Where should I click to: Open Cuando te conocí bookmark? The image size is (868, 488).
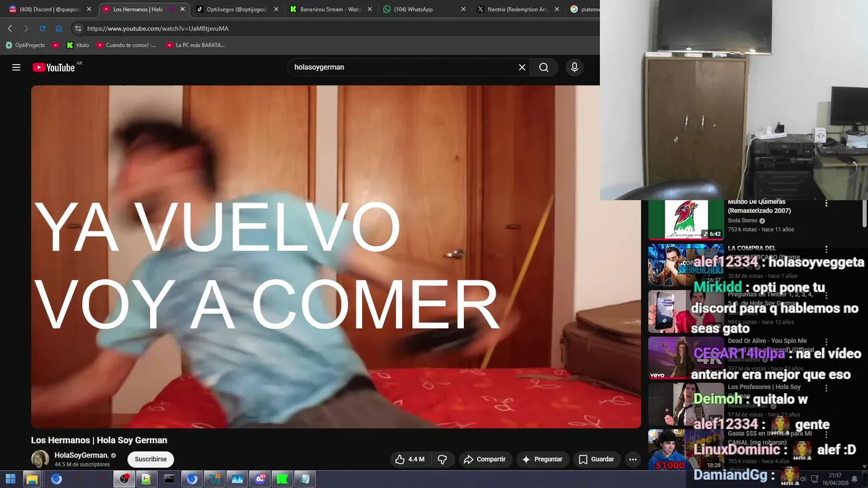126,45
